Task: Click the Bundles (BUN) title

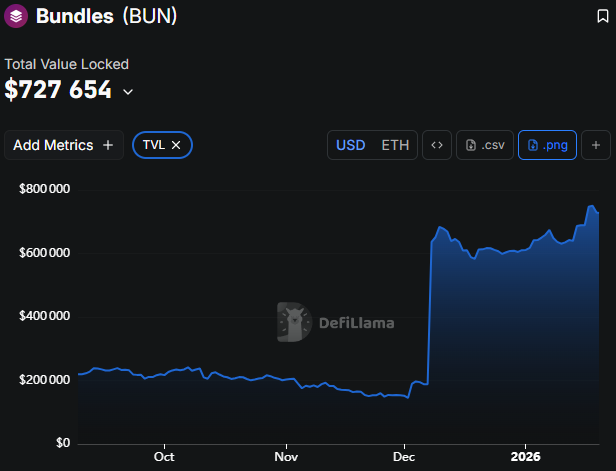Action: [106, 16]
